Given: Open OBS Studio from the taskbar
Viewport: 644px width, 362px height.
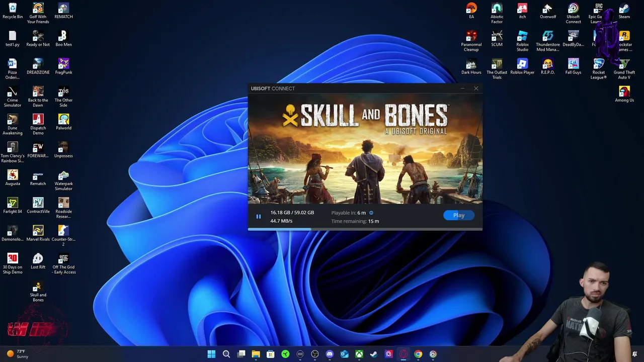Looking at the screenshot, I should (x=315, y=354).
